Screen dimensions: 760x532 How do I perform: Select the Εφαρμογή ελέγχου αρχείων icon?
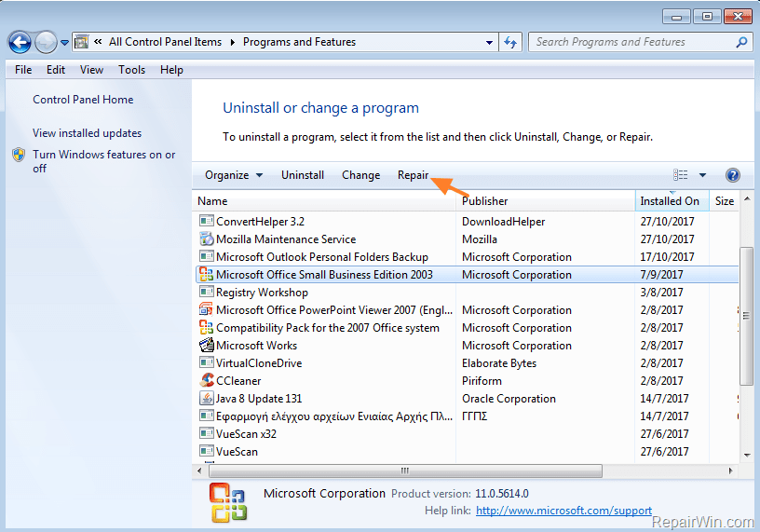207,416
